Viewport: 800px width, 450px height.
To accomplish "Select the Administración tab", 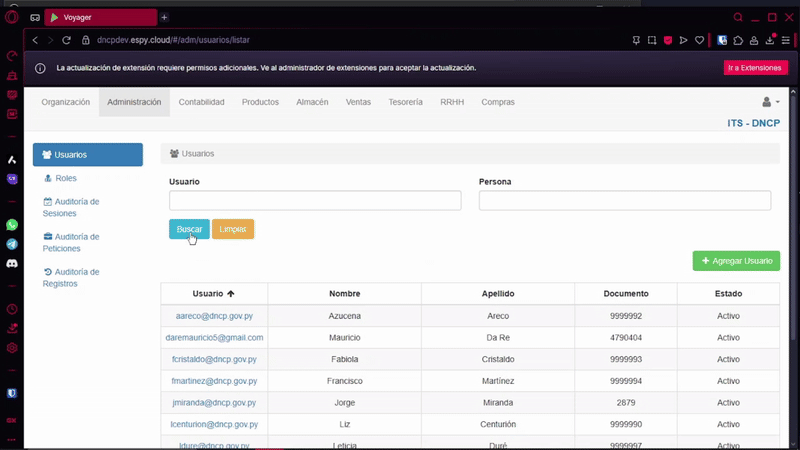I will click(x=134, y=102).
